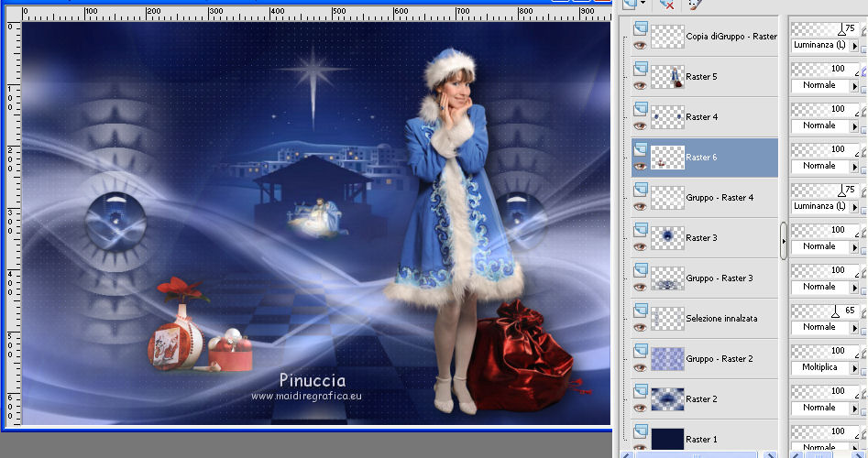Select the Selezione innalzata layer name
This screenshot has width=868, height=458.
722,319
